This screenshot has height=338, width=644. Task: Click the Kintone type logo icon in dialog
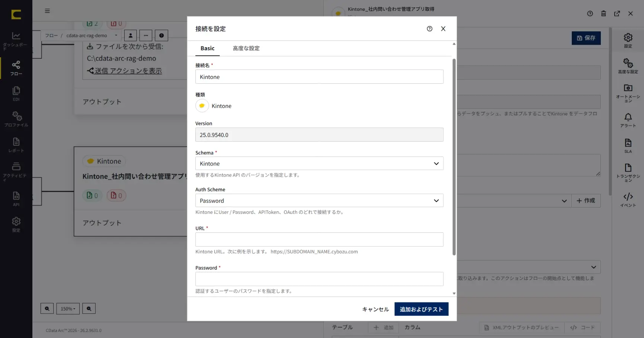click(x=202, y=106)
